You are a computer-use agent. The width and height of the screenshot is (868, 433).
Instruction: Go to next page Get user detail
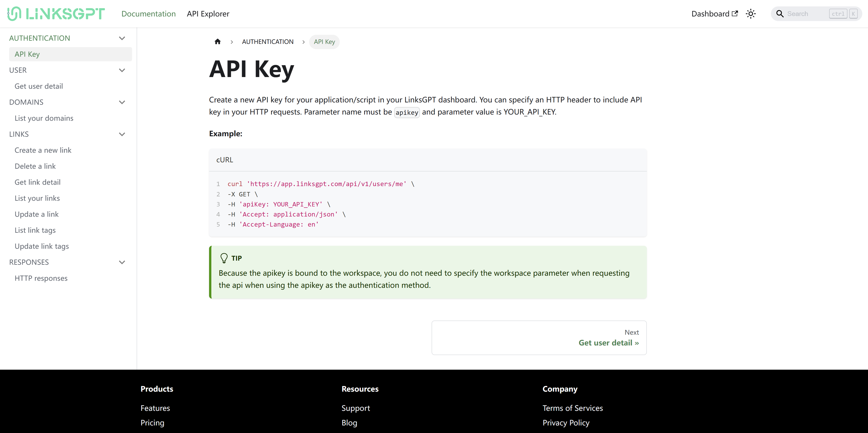point(608,343)
